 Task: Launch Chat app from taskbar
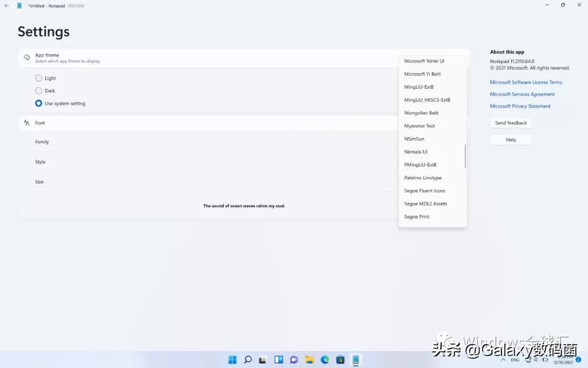coord(294,360)
